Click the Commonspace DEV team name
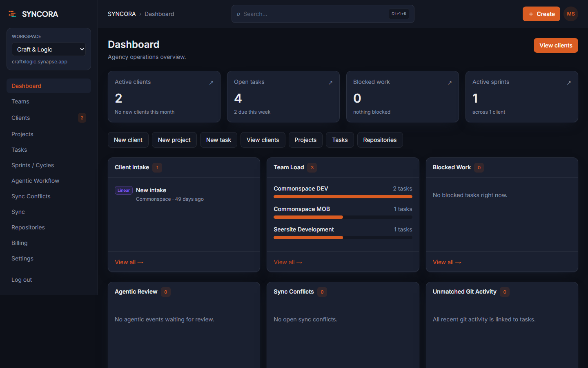588x368 pixels. (301, 188)
